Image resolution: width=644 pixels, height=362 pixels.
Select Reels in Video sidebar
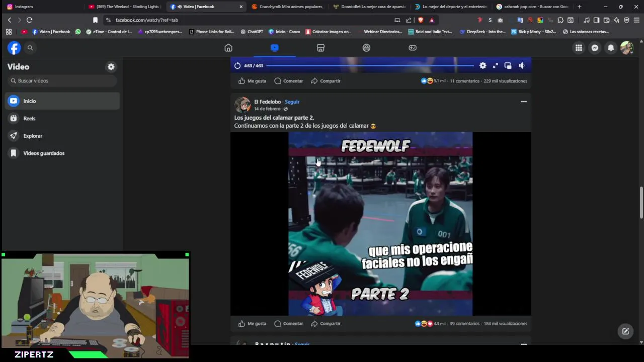63,119
